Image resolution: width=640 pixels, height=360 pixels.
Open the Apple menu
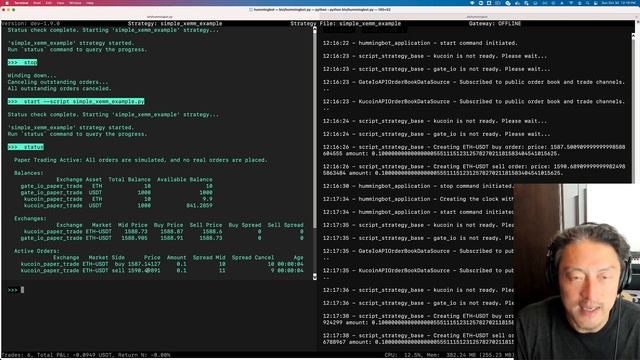coord(7,3)
